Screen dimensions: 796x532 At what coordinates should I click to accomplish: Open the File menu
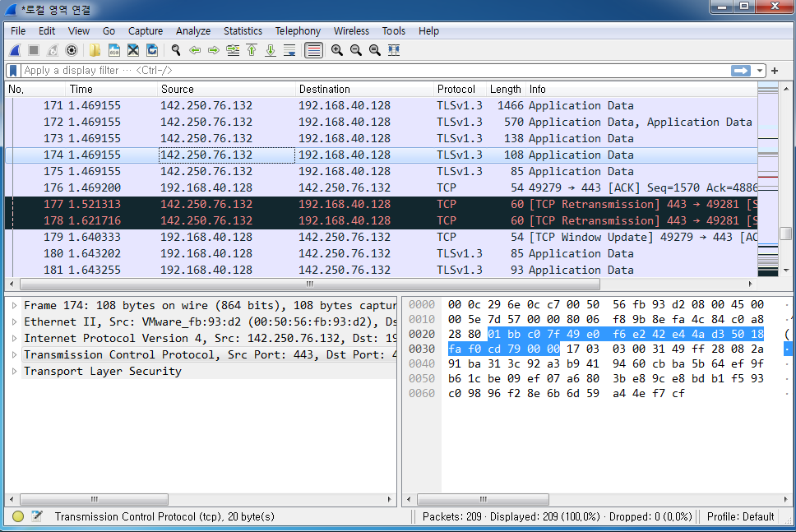pos(18,31)
